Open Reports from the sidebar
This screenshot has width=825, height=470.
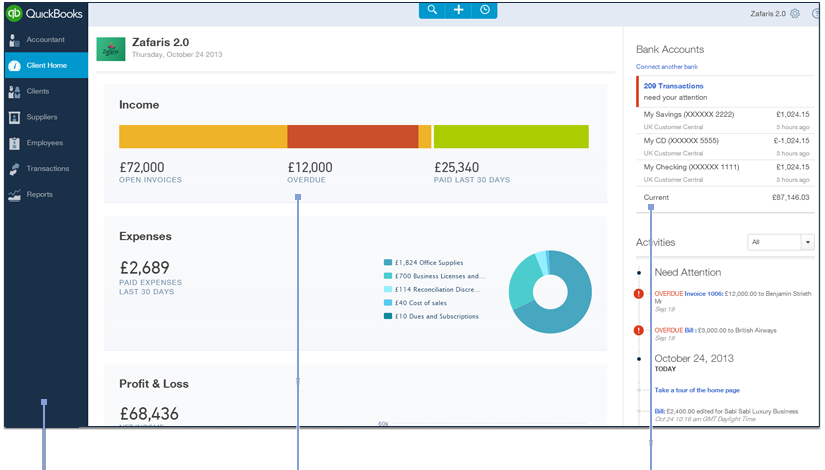click(x=46, y=194)
